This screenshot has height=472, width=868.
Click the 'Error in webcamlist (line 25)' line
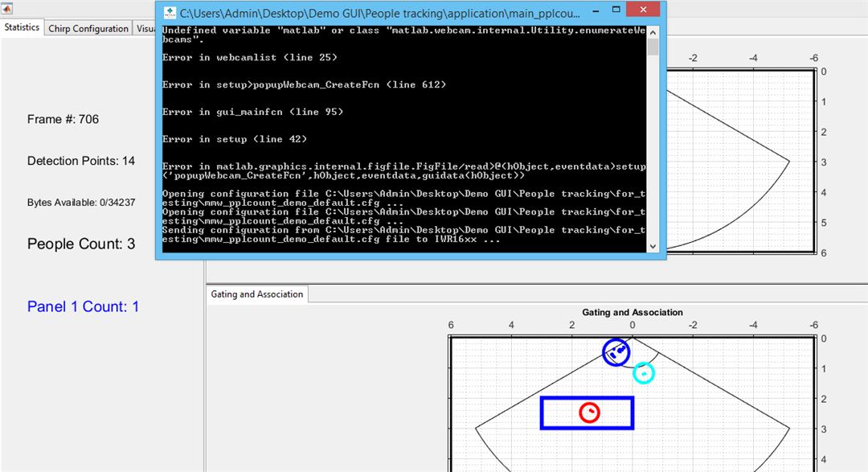click(x=249, y=58)
